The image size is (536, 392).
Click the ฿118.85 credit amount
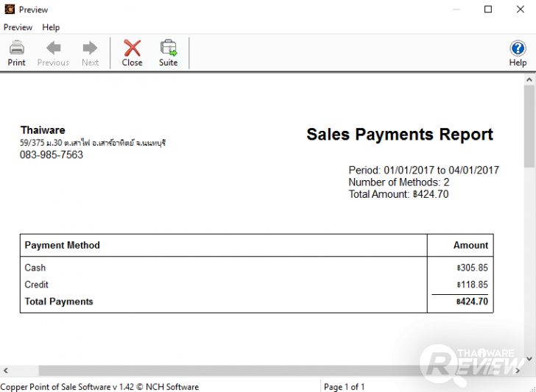tap(473, 285)
